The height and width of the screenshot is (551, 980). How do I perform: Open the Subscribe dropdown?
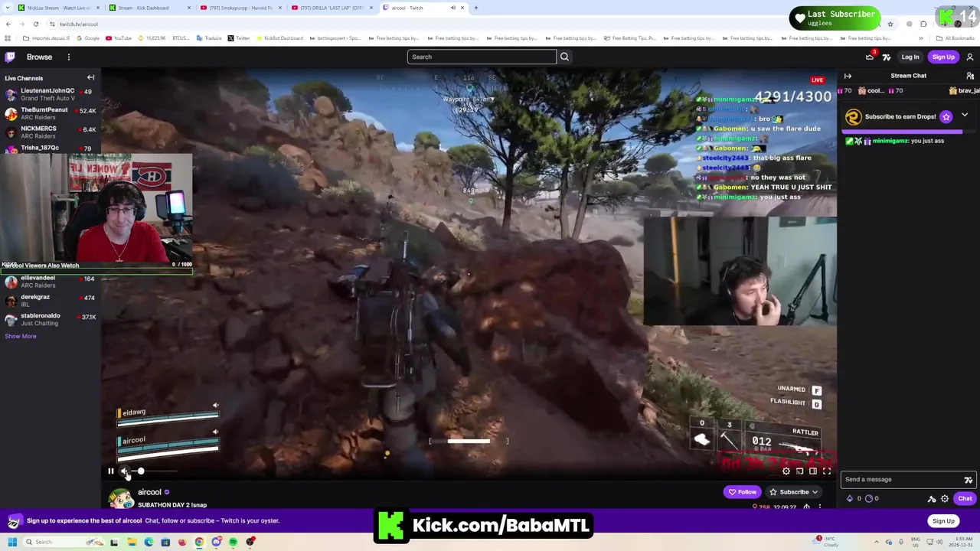pos(794,492)
